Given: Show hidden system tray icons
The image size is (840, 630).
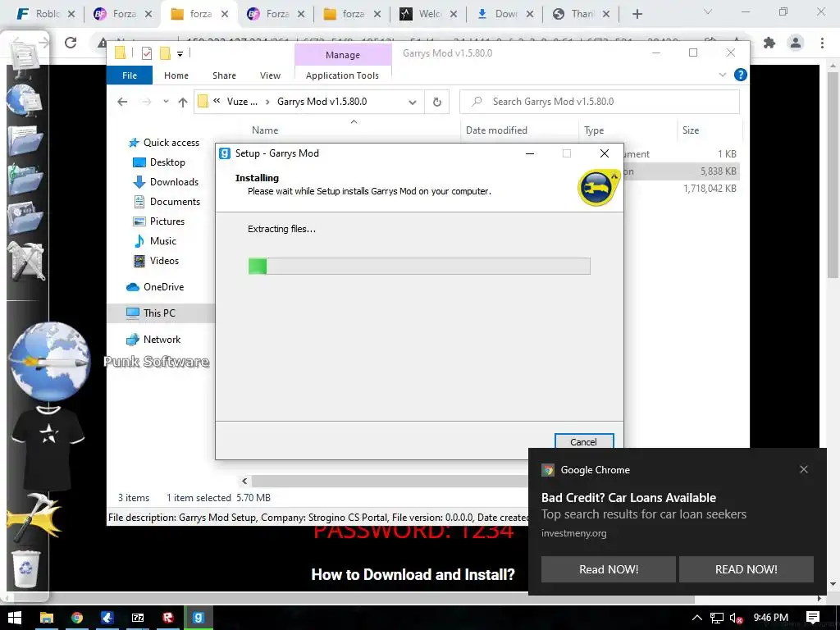Looking at the screenshot, I should [697, 618].
